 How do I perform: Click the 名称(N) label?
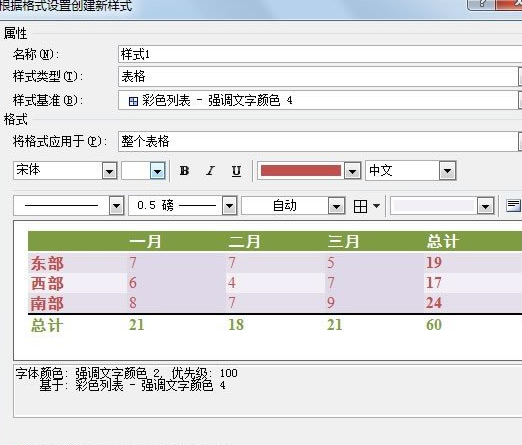coord(36,54)
